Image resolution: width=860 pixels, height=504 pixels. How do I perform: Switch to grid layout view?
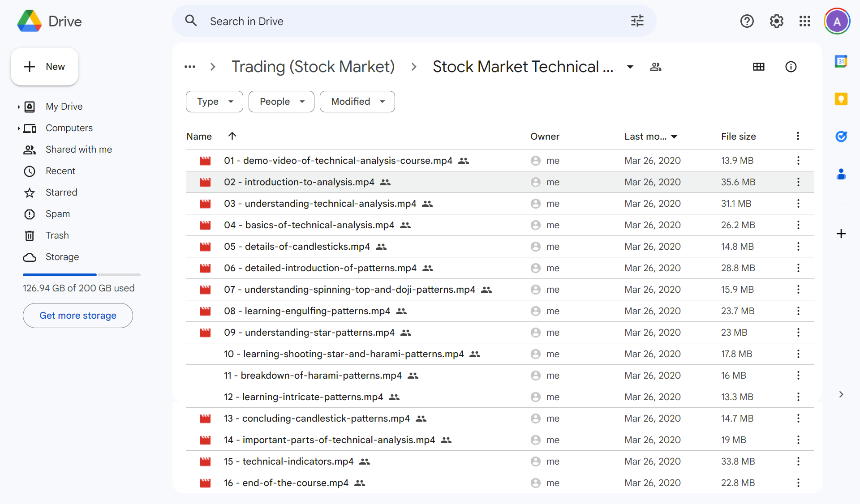758,67
